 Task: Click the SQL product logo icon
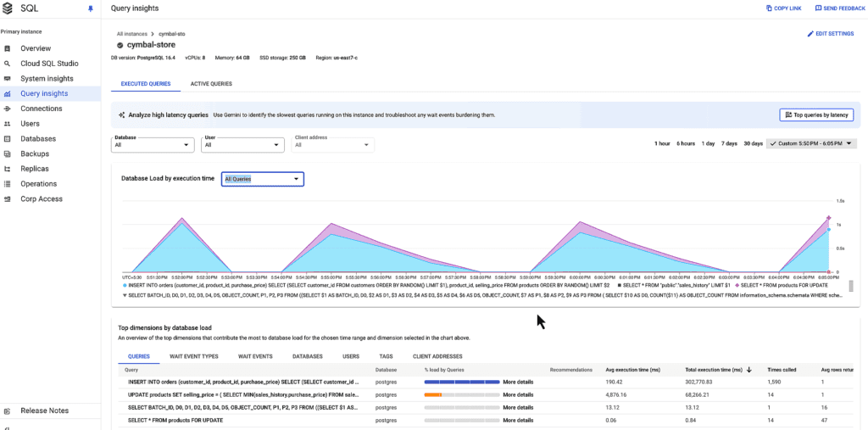[x=7, y=8]
